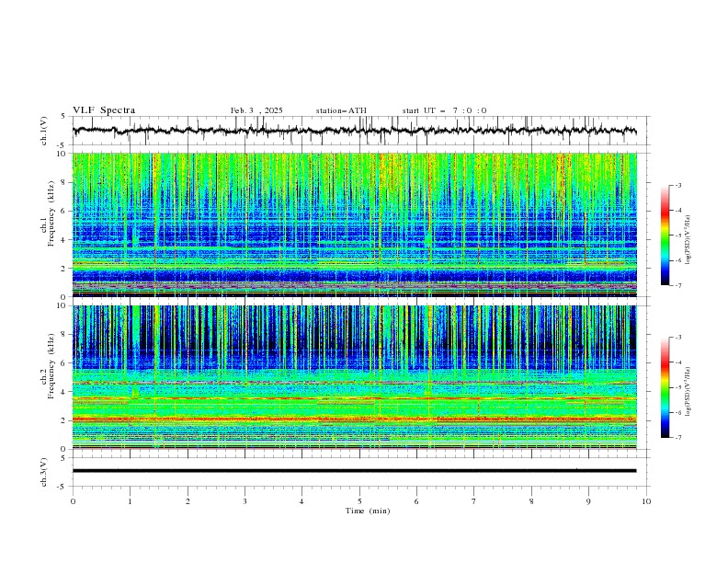Viewport: 728px width, 563px height.
Task: Click the "9" tick on time axis
Action: point(588,501)
